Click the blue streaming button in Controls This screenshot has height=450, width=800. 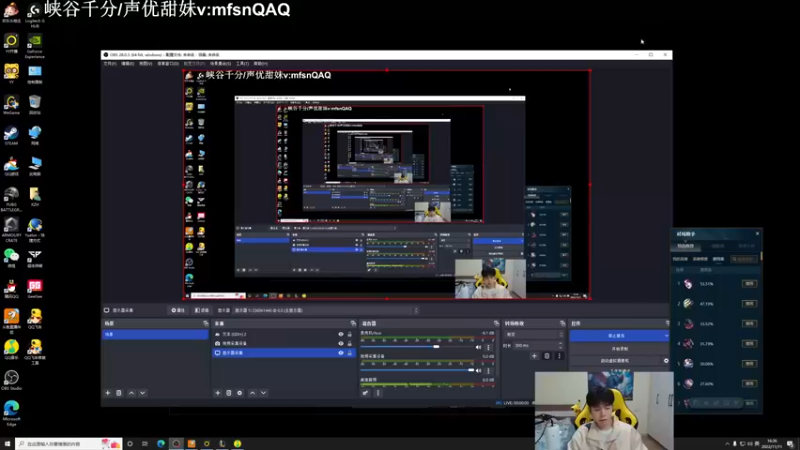(619, 336)
